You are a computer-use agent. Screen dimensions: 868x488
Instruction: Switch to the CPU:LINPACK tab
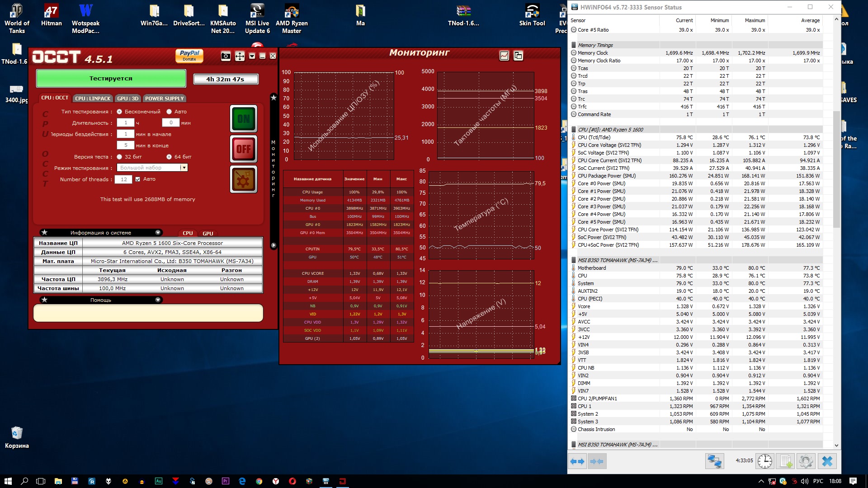(x=93, y=99)
